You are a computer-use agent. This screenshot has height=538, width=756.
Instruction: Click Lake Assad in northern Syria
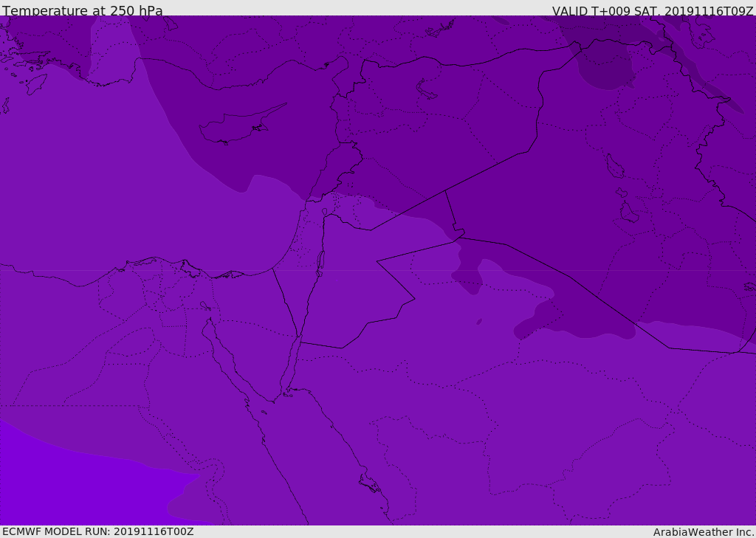(427, 89)
